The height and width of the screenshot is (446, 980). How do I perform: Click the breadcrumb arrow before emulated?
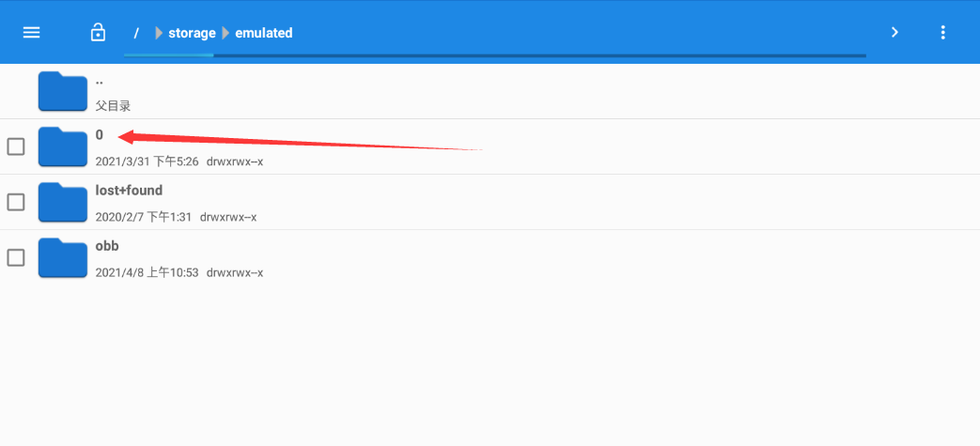pyautogui.click(x=226, y=33)
